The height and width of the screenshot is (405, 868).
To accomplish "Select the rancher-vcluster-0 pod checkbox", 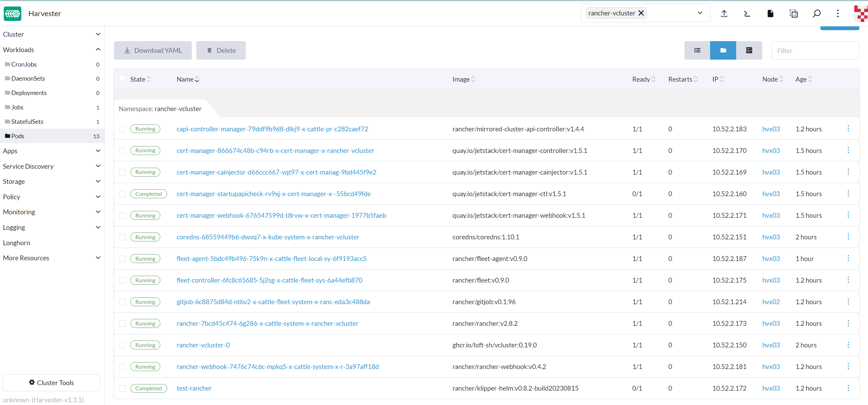I will tap(122, 345).
